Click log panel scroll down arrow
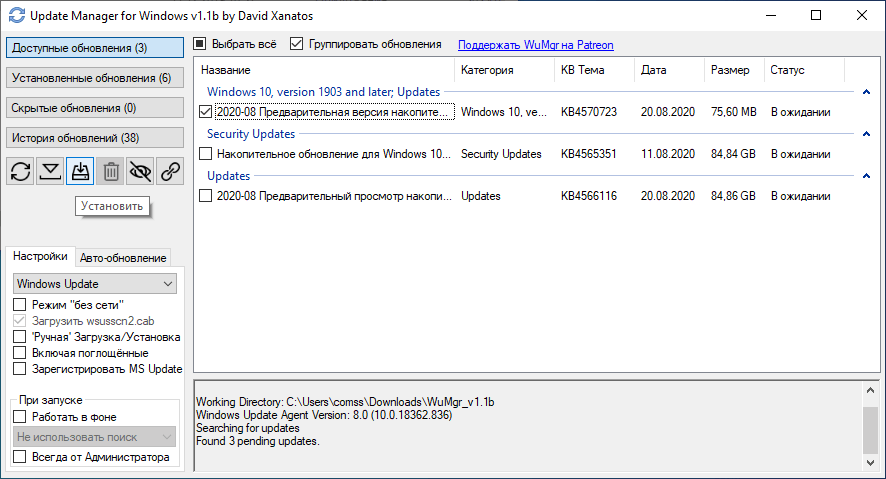The height and width of the screenshot is (479, 886). (x=870, y=463)
